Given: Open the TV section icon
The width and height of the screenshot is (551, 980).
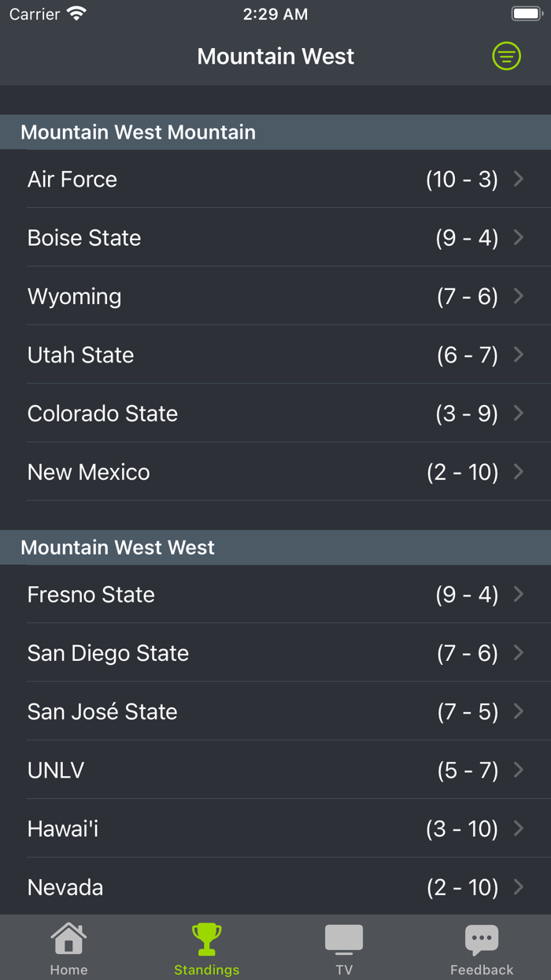Looking at the screenshot, I should [x=344, y=938].
